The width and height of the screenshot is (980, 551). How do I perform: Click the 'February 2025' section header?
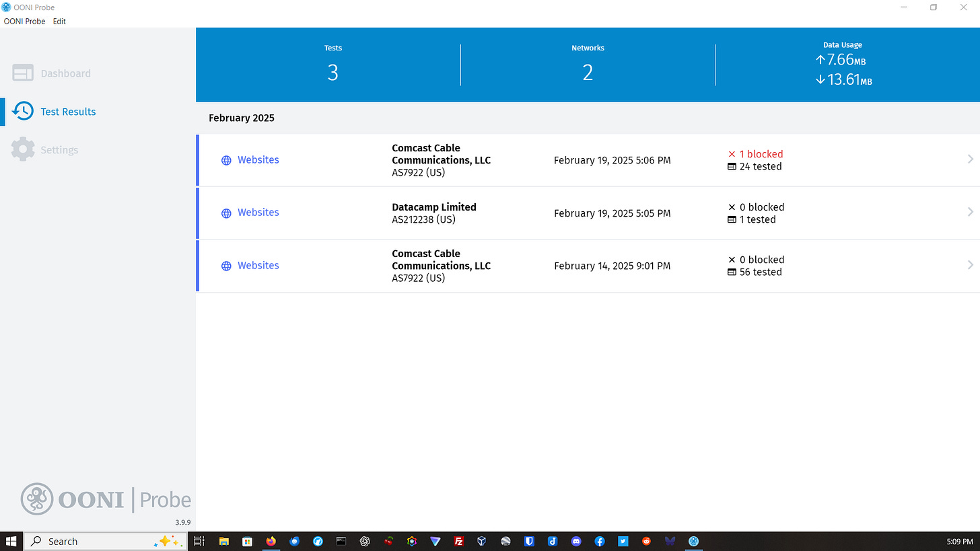[242, 118]
